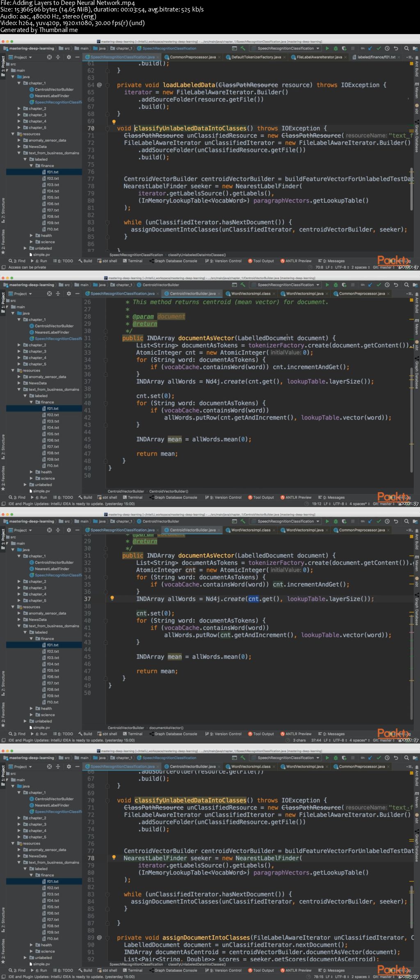Click the lightbulb beside line 78 in the 00:03:07 frame
The width and height of the screenshot is (420, 980).
114,857
